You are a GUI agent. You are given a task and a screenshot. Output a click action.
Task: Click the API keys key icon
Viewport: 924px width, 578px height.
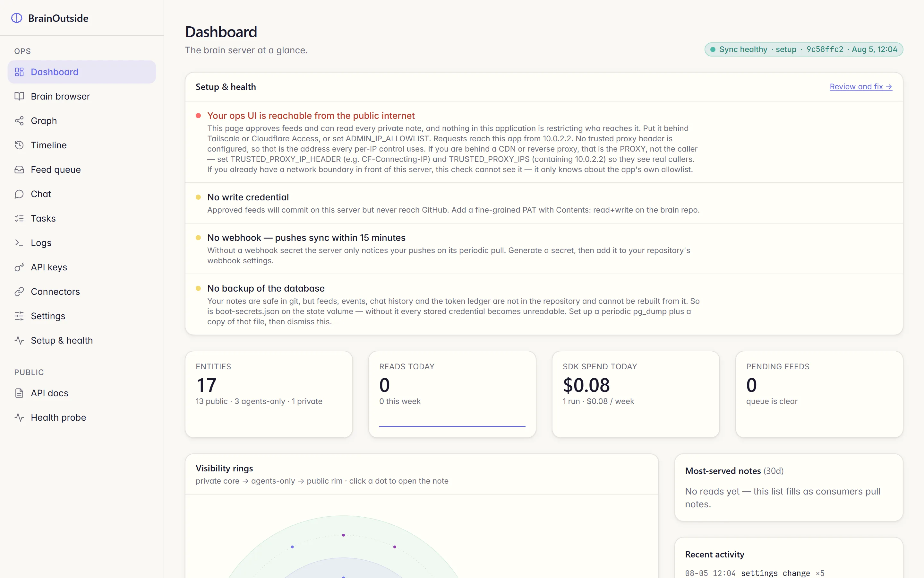(x=19, y=267)
